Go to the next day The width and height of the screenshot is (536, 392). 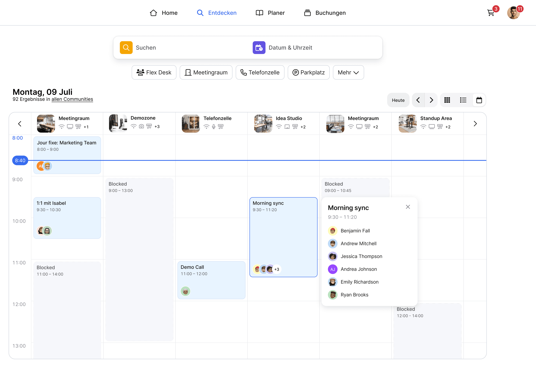[x=431, y=100]
